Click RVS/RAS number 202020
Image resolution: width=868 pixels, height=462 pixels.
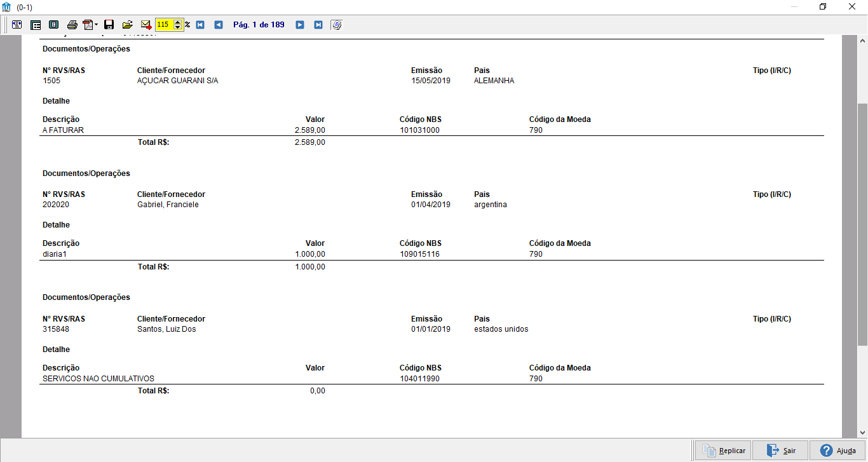[x=56, y=205]
